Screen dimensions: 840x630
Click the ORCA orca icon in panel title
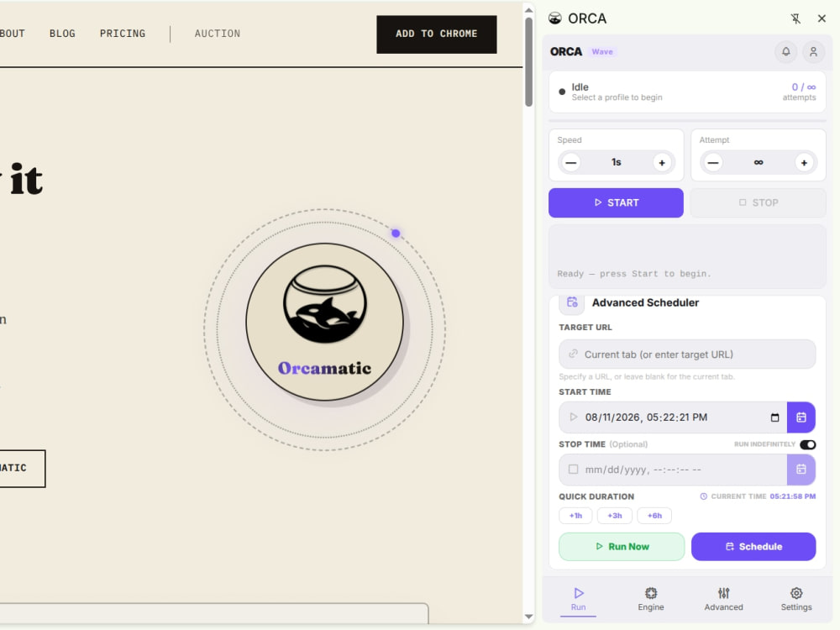coord(555,18)
